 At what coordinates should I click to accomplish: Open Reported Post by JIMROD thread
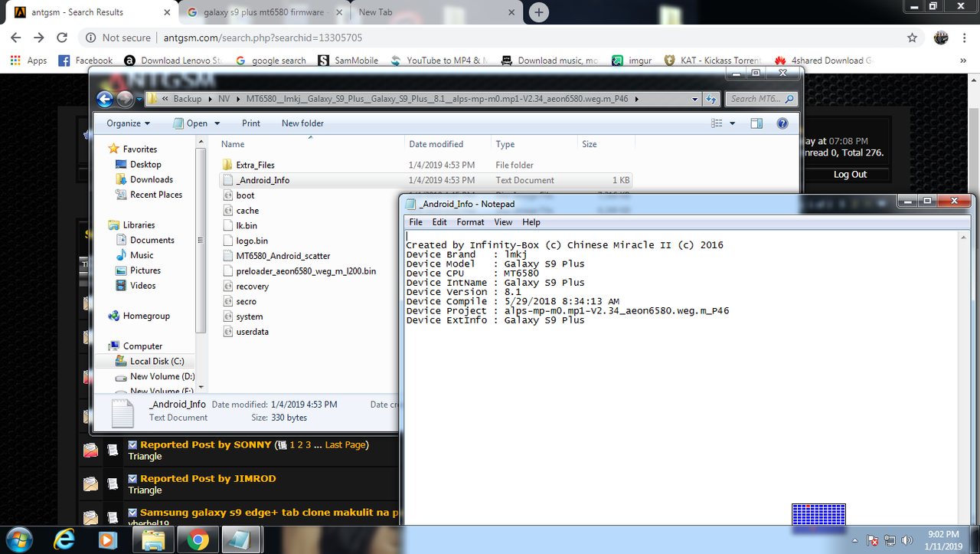208,478
